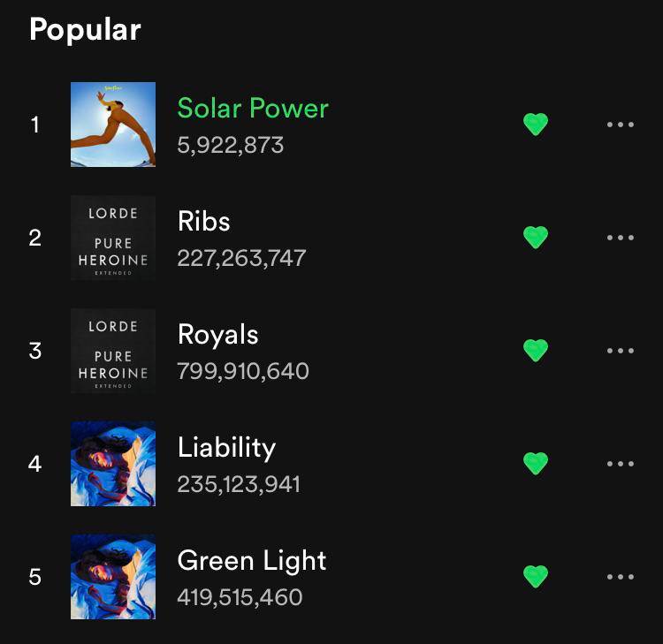Open more options for Green Light
Viewport: 663px width, 644px height.
621,577
